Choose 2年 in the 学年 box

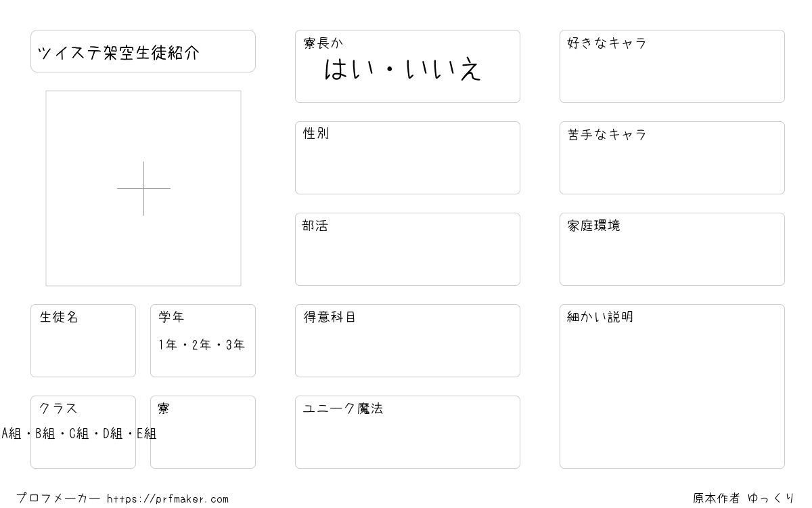tap(202, 345)
